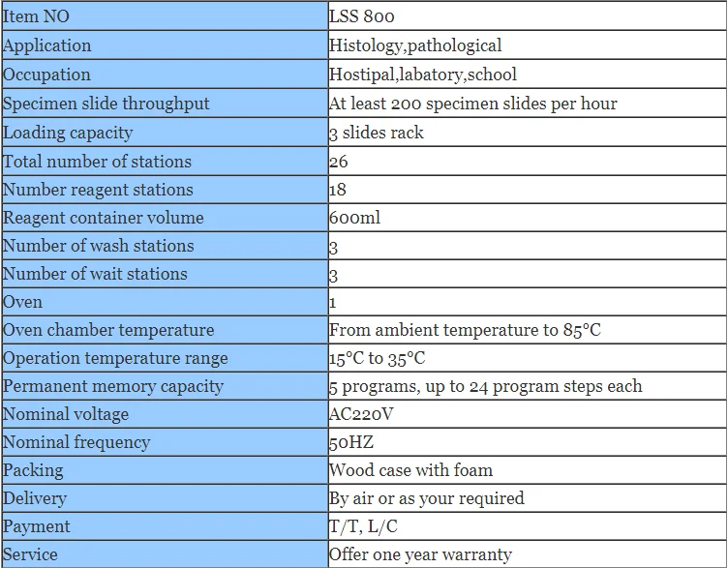Select 'Histology,pathological' text
This screenshot has width=728, height=568.
pyautogui.click(x=415, y=45)
